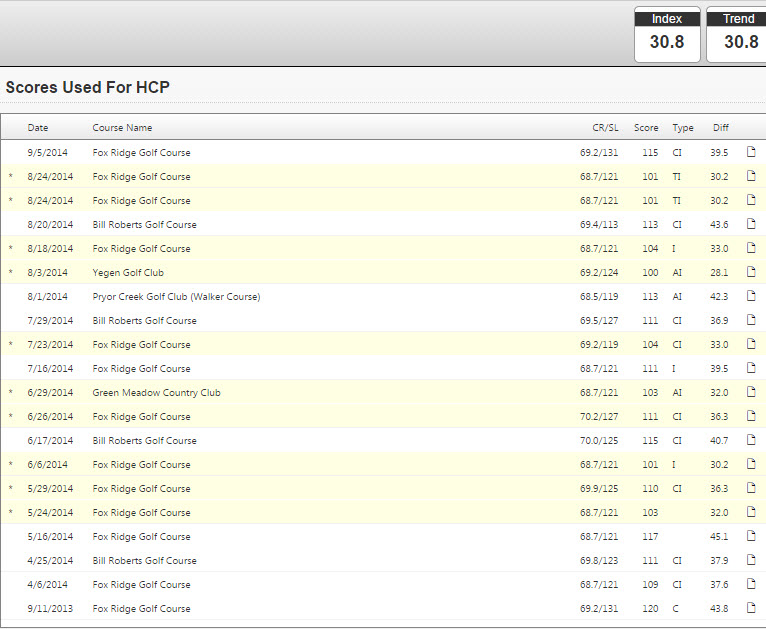
Task: Select Yegen Golf Club course name
Action: coord(128,273)
